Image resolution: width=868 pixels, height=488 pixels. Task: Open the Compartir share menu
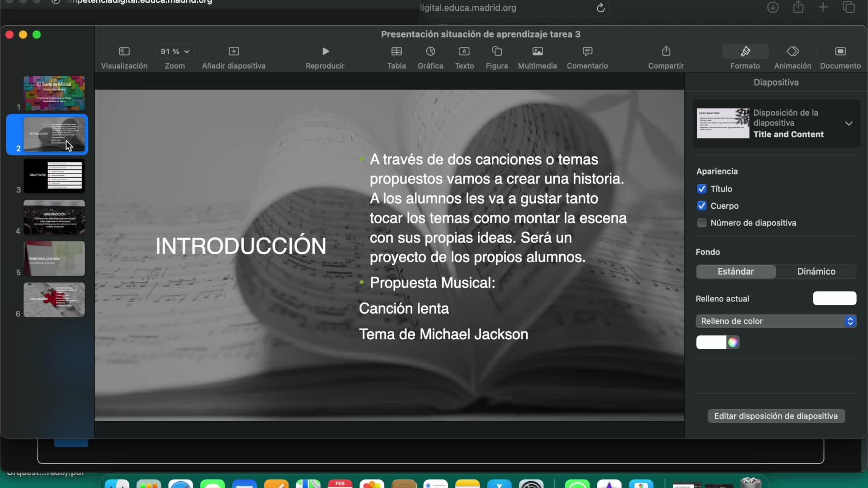[666, 52]
